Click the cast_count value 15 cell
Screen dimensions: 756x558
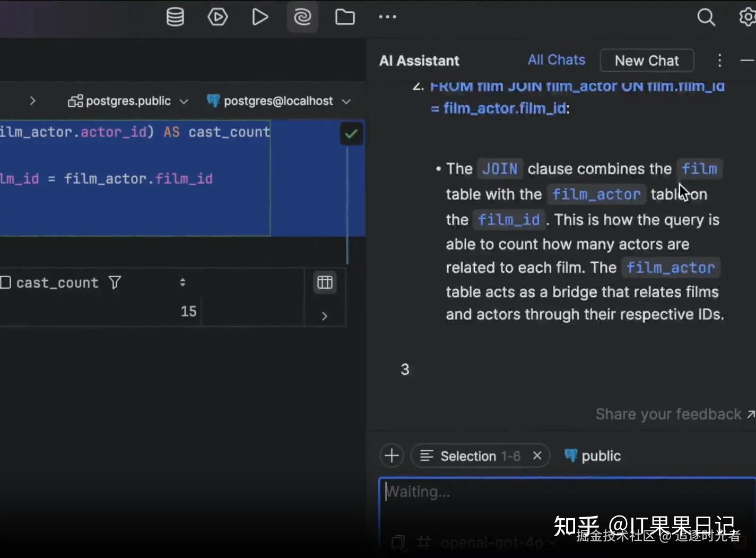188,311
